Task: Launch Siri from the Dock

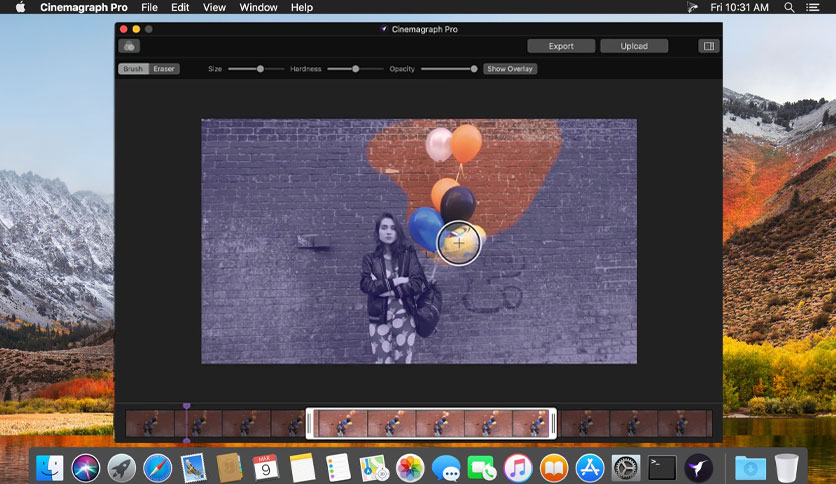Action: pyautogui.click(x=85, y=468)
